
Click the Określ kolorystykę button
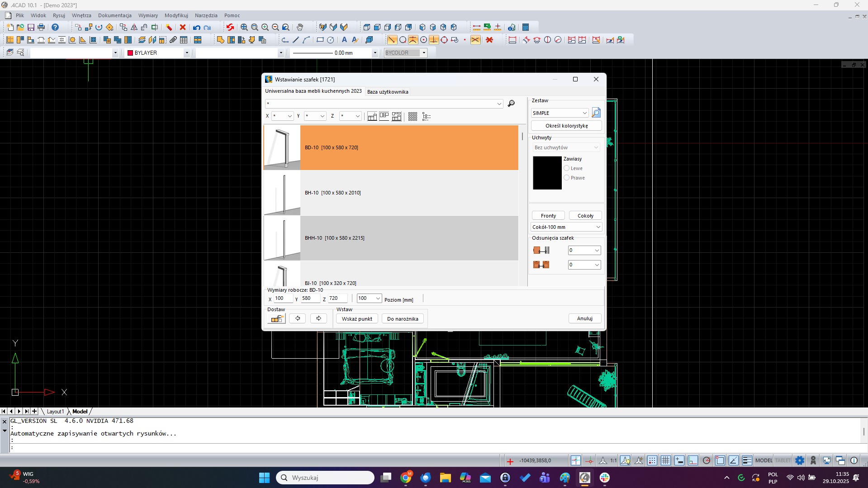(x=566, y=126)
